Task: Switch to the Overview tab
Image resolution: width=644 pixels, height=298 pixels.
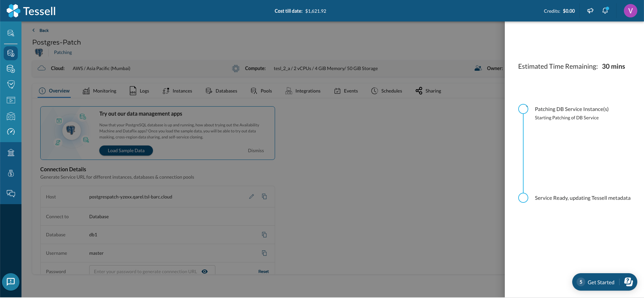Action: tap(54, 91)
